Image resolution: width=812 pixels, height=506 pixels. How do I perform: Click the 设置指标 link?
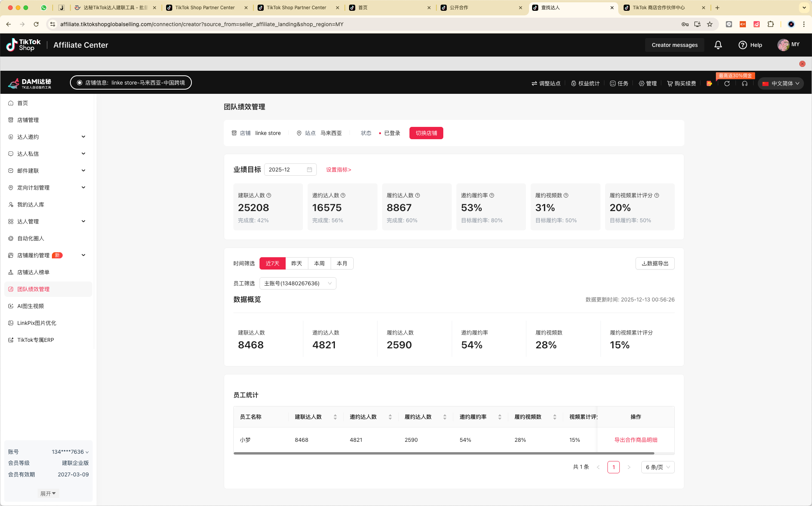click(x=338, y=170)
